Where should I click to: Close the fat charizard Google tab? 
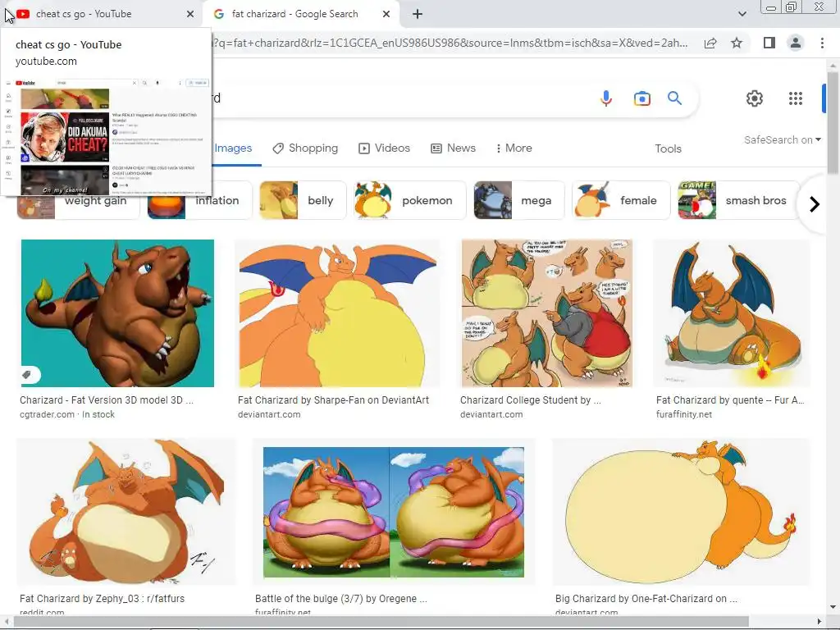(386, 15)
